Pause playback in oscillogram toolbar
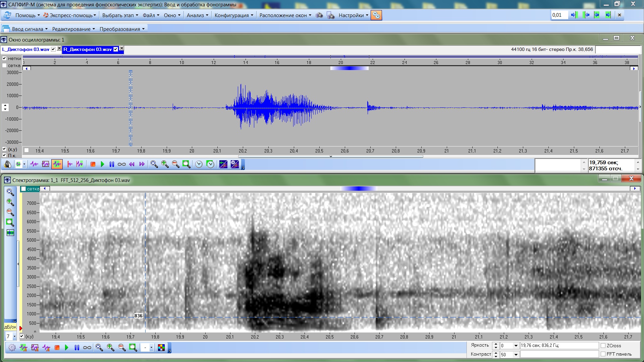The width and height of the screenshot is (644, 362). (x=112, y=164)
